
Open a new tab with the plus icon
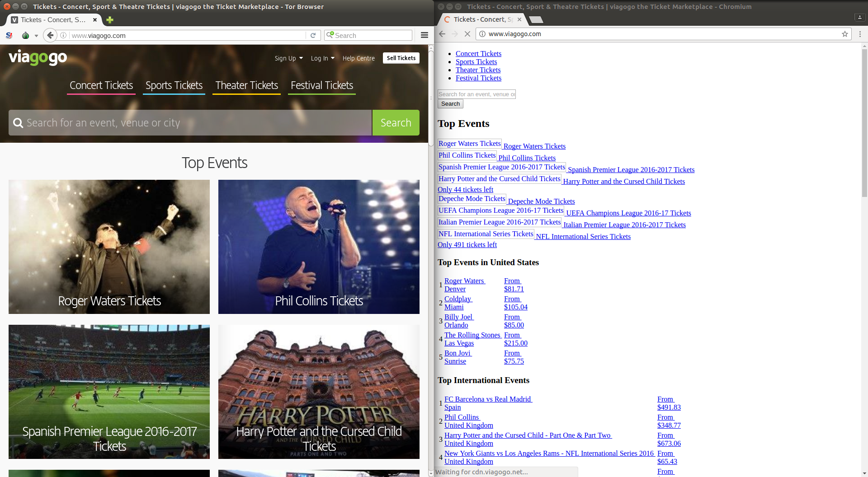(110, 20)
